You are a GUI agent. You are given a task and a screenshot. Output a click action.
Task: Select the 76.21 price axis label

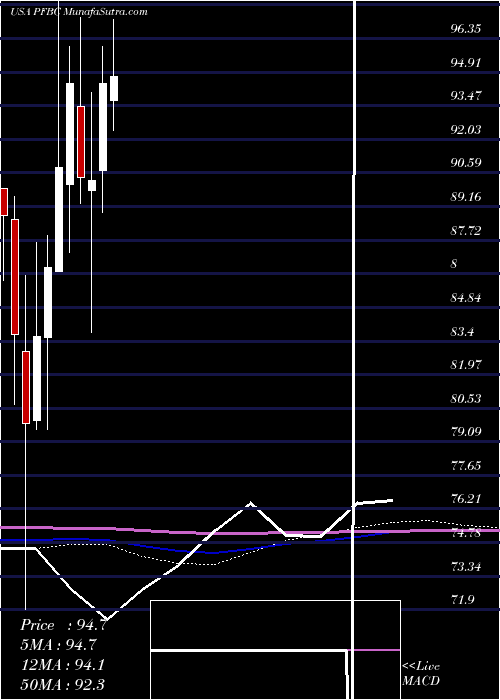(x=466, y=499)
